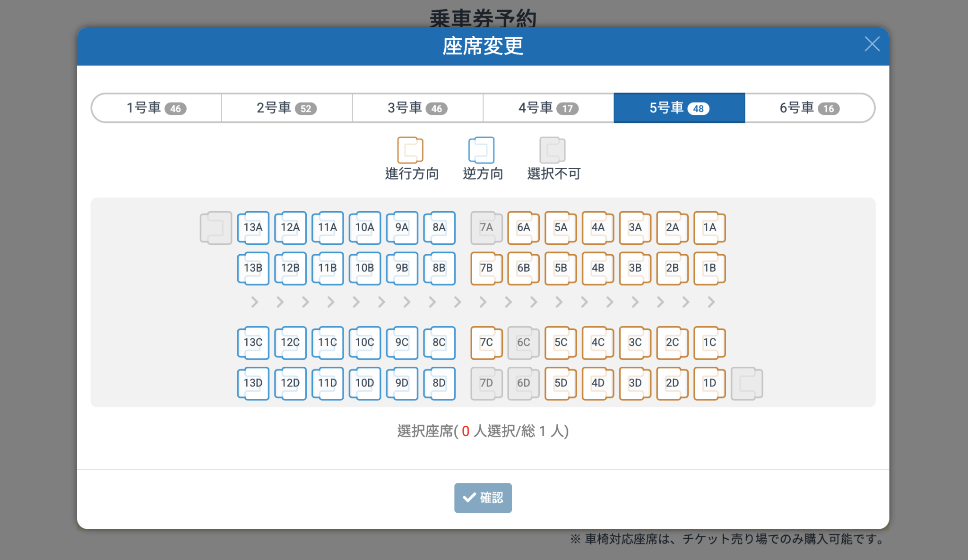The height and width of the screenshot is (560, 968).
Task: Select seat 3A
Action: click(635, 227)
